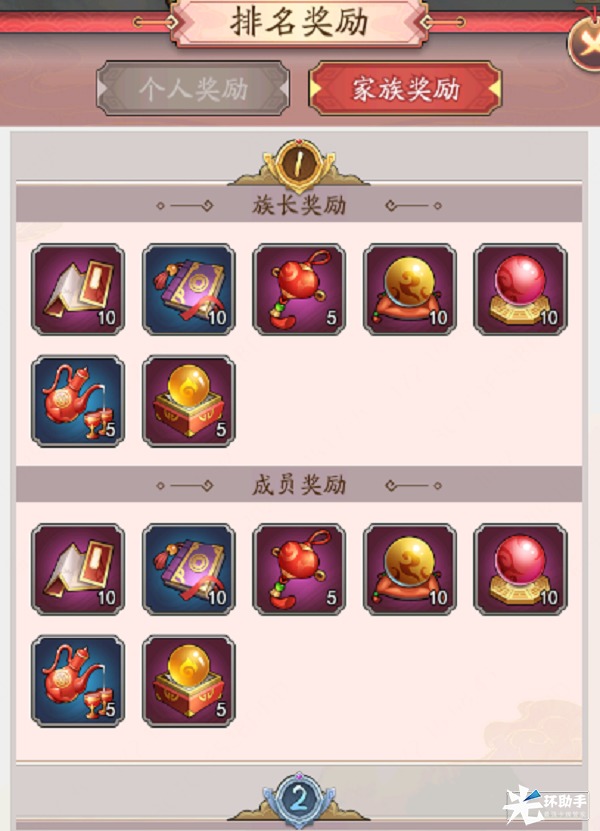The image size is (600, 831).
Task: Tap the scroll item in 成员奖励
Action: pyautogui.click(x=78, y=569)
